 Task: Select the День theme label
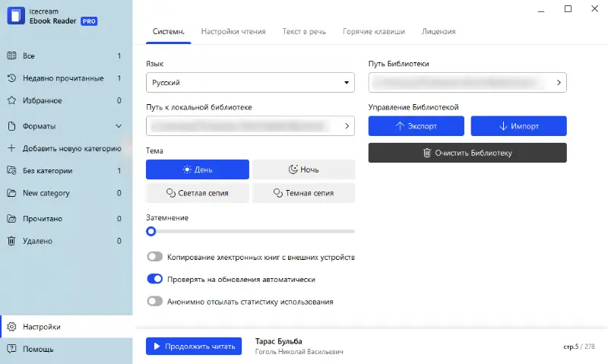(203, 169)
